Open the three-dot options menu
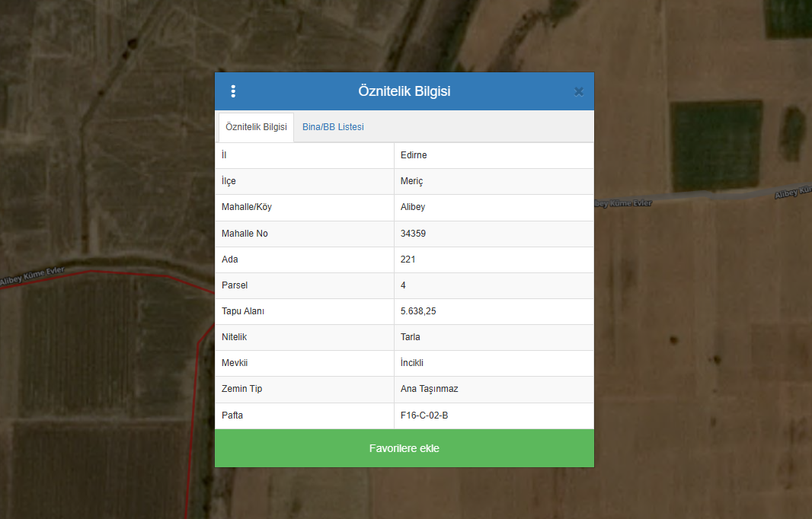 coord(233,91)
